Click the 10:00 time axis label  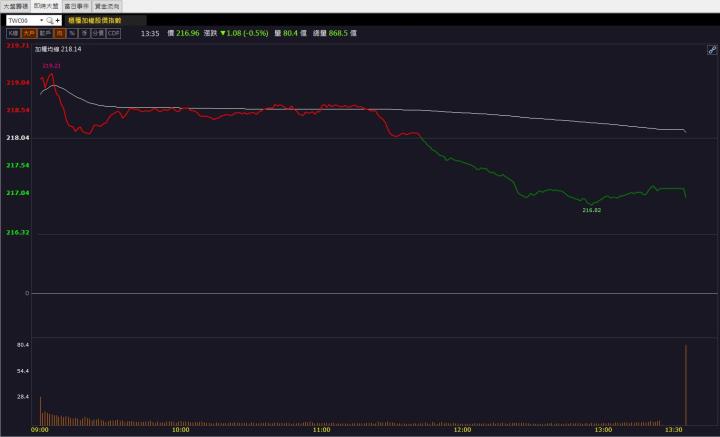[180, 430]
